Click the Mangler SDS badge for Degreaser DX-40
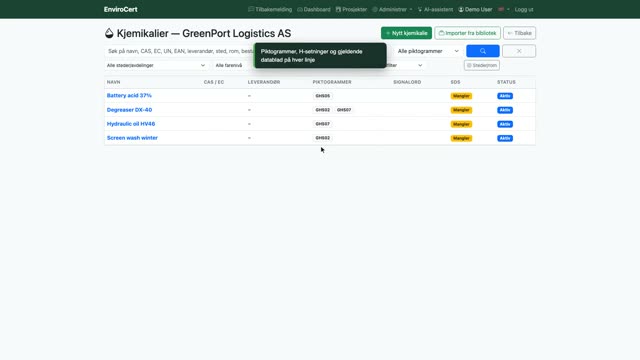 coord(461,110)
